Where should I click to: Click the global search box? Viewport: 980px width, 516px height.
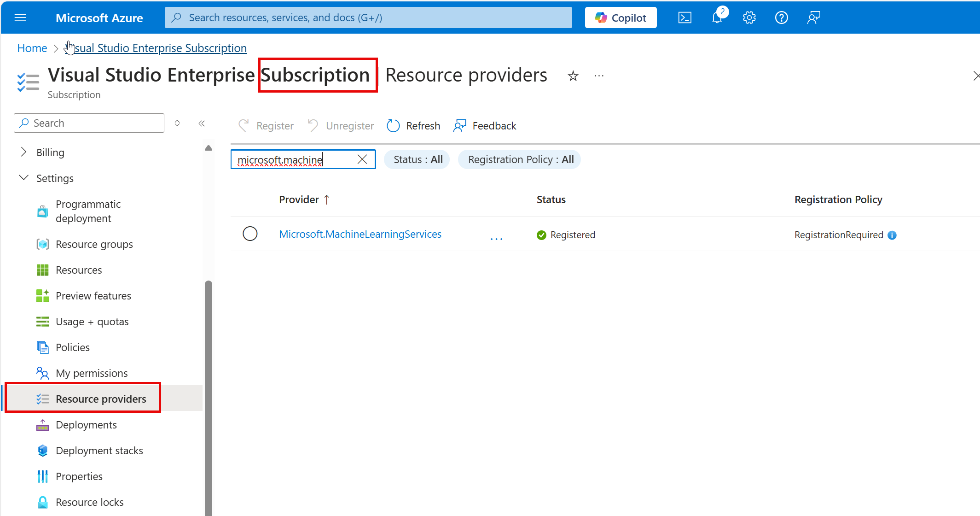(x=368, y=18)
